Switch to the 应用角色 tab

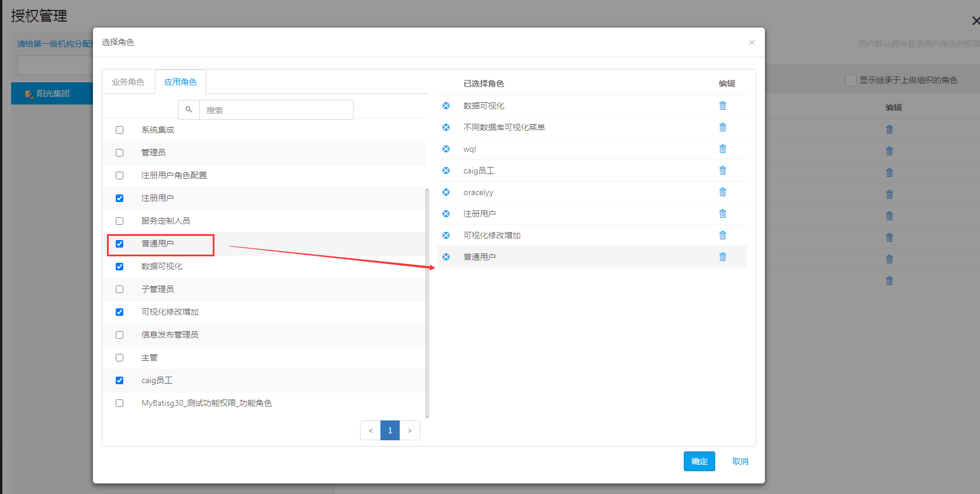pos(181,82)
